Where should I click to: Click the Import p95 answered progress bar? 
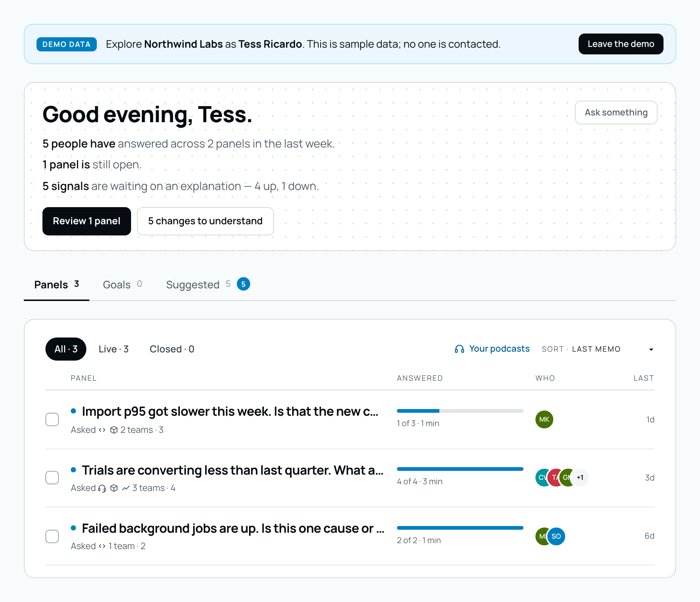[460, 411]
